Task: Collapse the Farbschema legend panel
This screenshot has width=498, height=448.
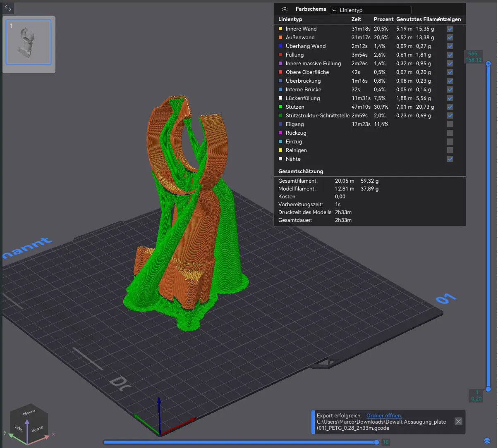Action: click(x=285, y=9)
